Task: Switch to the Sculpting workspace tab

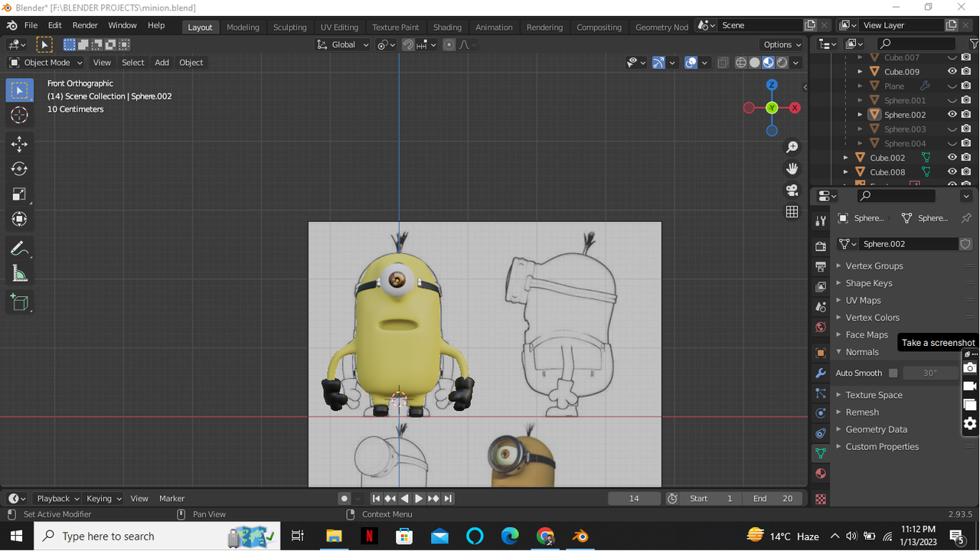Action: 290,27
